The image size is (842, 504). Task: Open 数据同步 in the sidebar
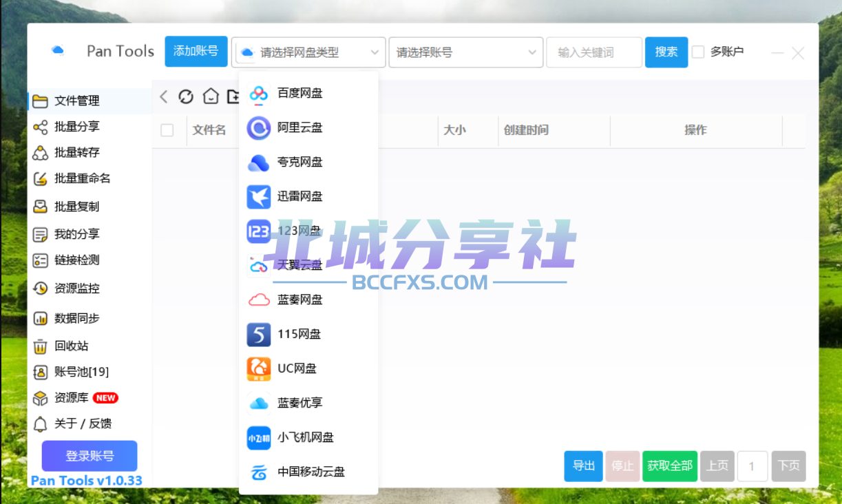coord(90,318)
